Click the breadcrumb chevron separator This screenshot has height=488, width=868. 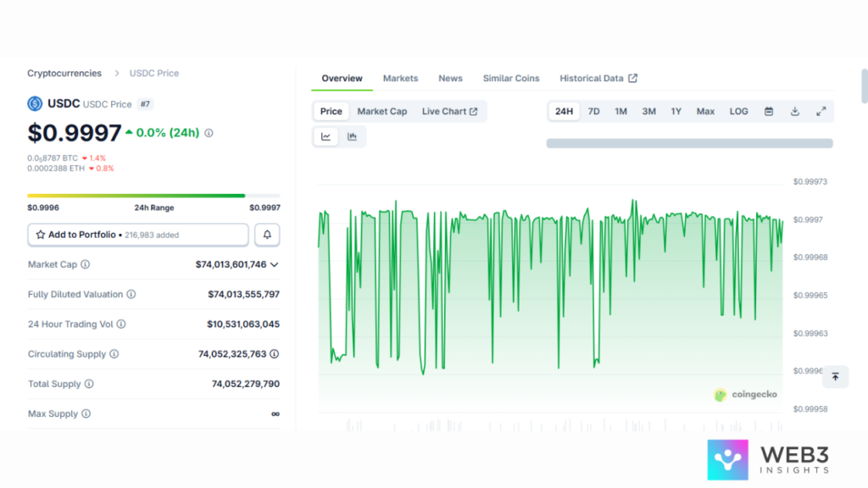click(x=117, y=73)
